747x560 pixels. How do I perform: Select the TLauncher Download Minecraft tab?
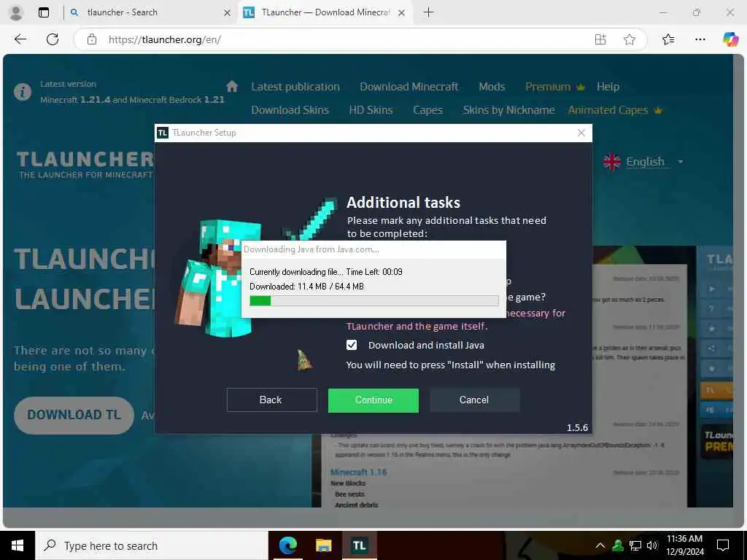325,13
